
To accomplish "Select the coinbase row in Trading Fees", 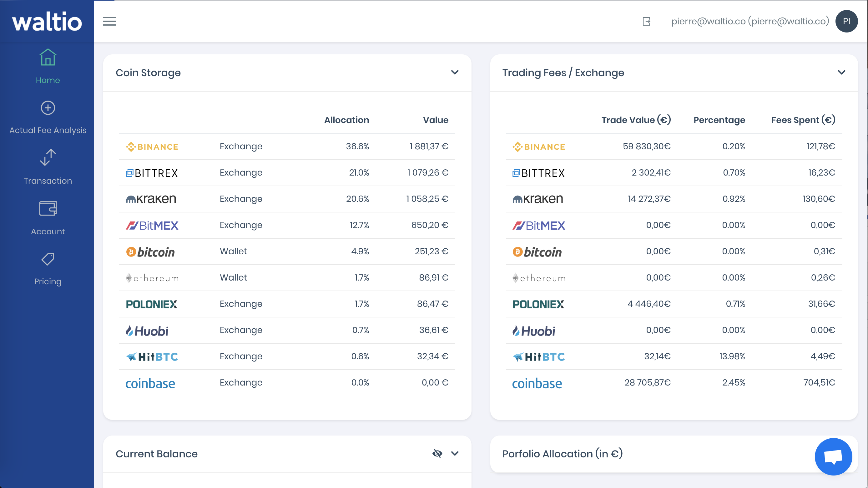I will 674,383.
